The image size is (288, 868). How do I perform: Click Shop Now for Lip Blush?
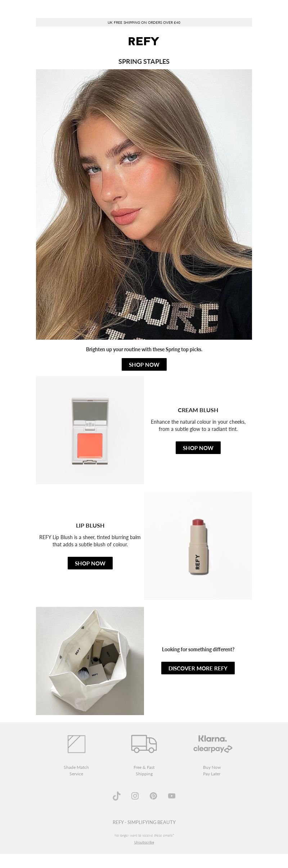tap(90, 563)
